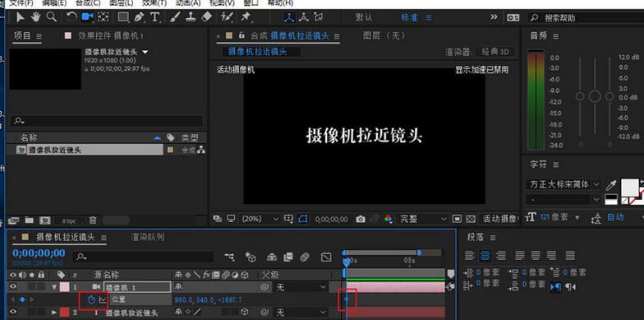Select the Selection arrow tool

click(x=21, y=16)
